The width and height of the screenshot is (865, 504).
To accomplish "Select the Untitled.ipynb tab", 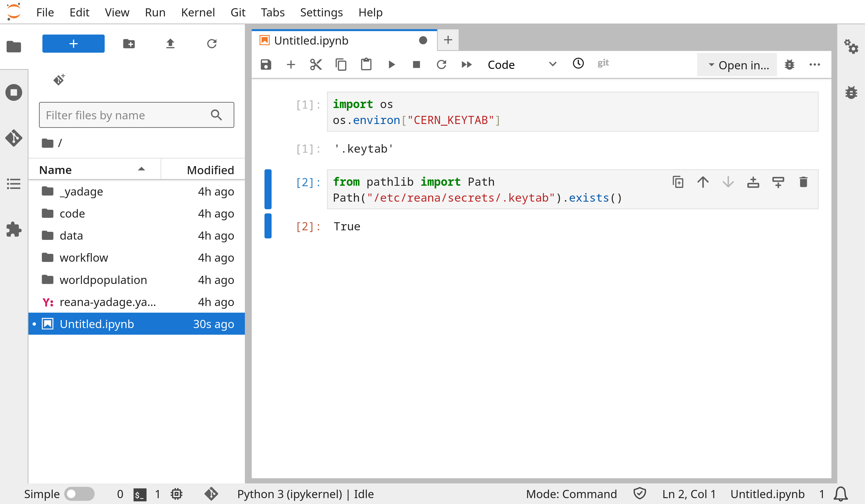I will (311, 40).
